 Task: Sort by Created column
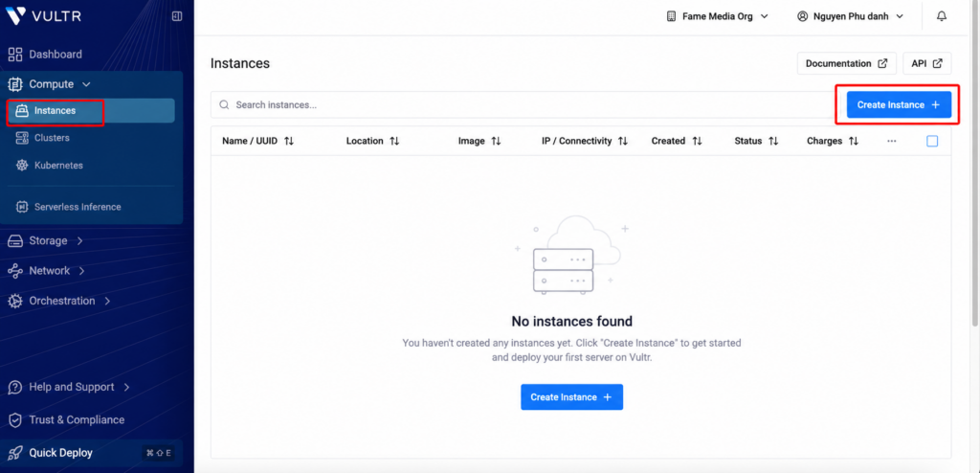[x=677, y=142]
